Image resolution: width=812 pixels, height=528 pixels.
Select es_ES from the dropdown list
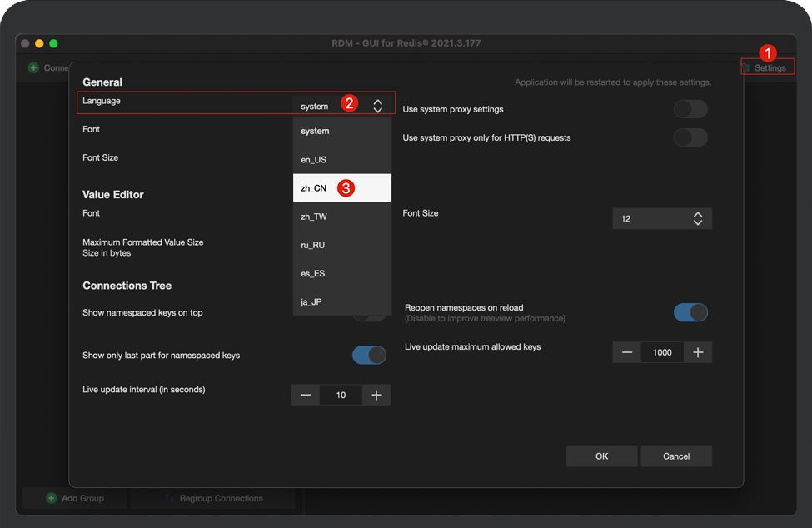pos(341,273)
